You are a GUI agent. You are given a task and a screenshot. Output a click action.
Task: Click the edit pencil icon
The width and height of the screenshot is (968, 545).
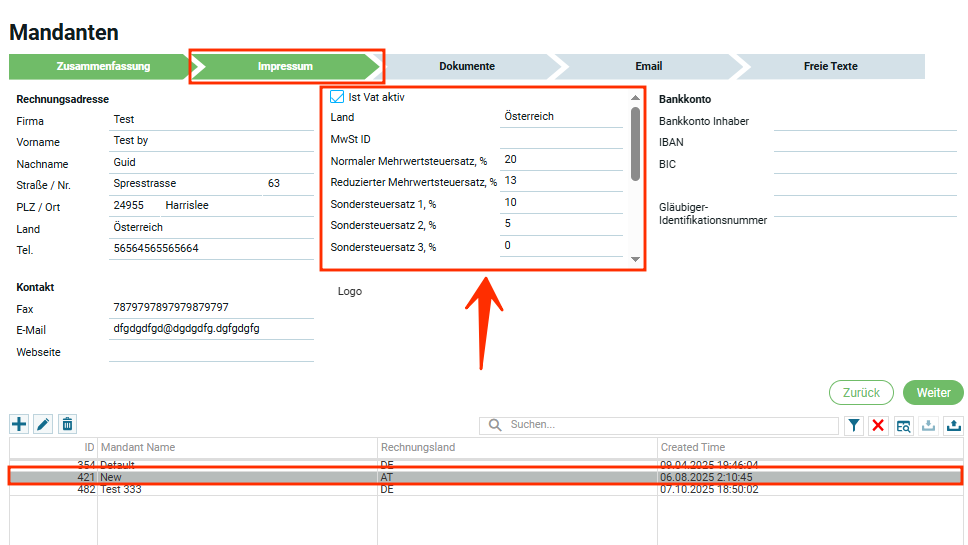click(x=43, y=424)
